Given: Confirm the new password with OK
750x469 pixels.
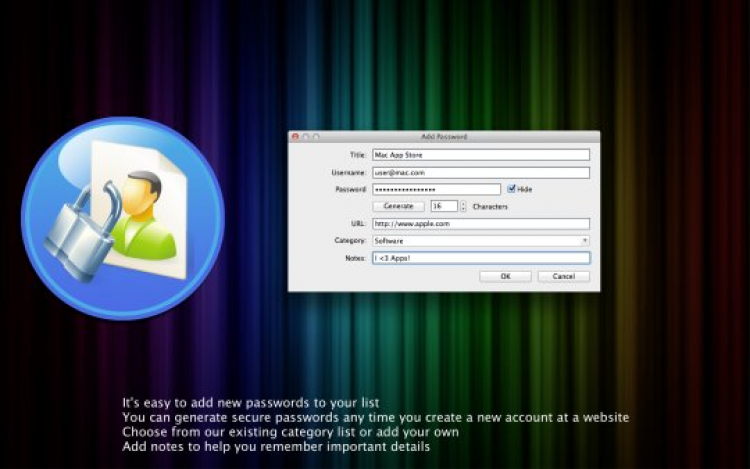Looking at the screenshot, I should click(505, 276).
